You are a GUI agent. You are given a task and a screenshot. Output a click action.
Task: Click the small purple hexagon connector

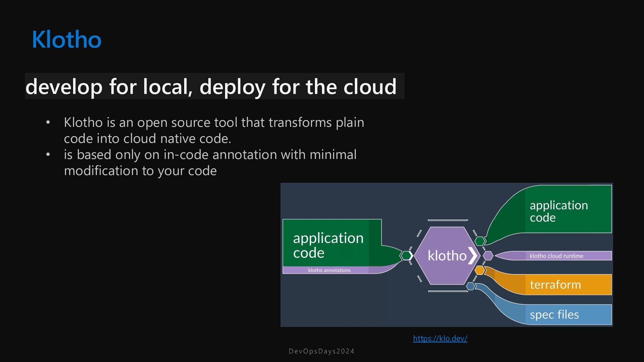[488, 256]
